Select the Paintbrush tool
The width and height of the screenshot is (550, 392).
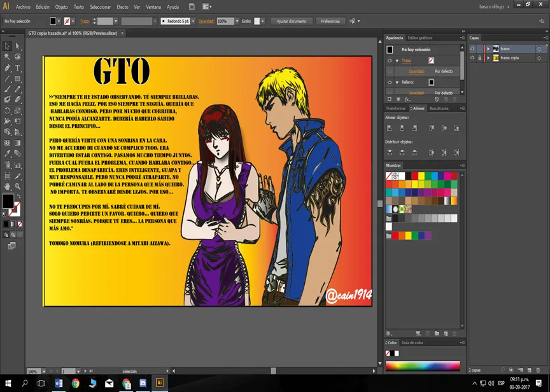pos(7,89)
